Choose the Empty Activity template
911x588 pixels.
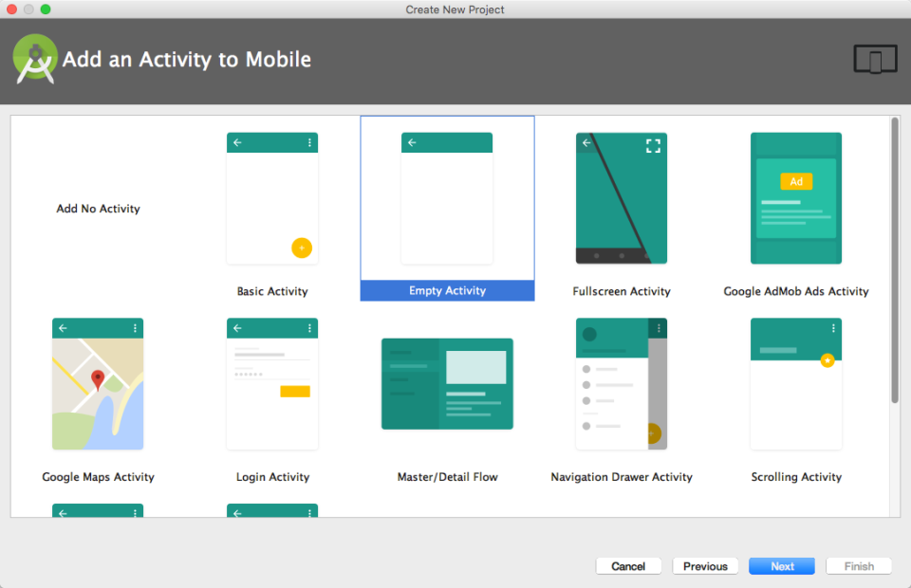447,198
